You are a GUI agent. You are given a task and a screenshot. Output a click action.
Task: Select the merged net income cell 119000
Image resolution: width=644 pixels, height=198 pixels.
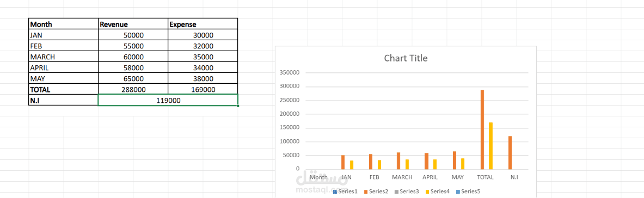(168, 100)
